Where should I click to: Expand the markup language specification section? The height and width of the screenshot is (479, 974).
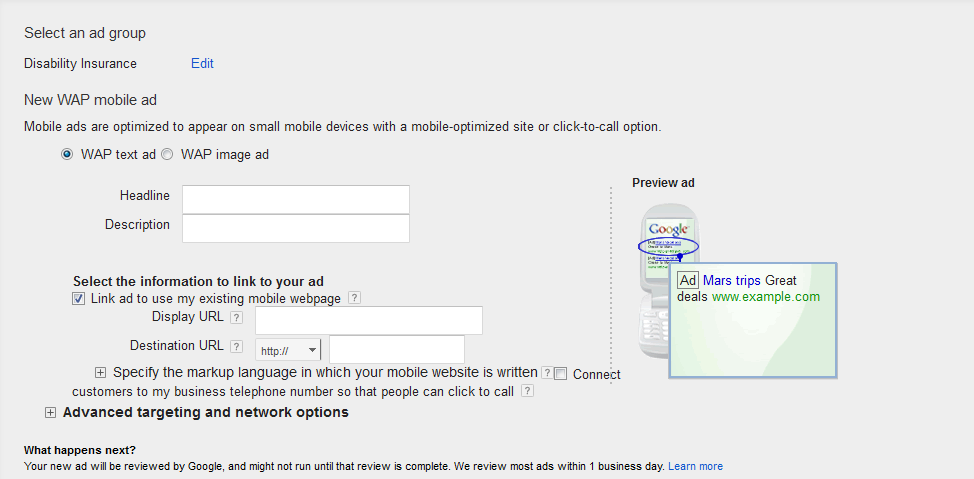(101, 373)
